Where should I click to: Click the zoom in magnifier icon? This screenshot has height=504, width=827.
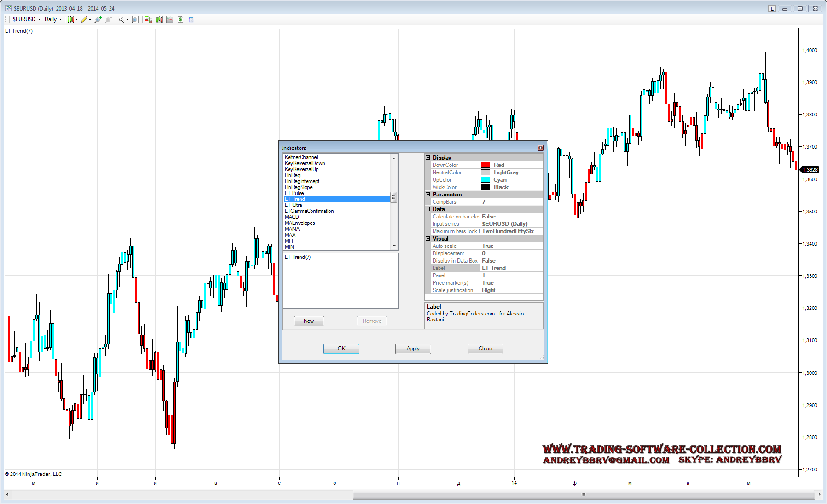[x=98, y=19]
